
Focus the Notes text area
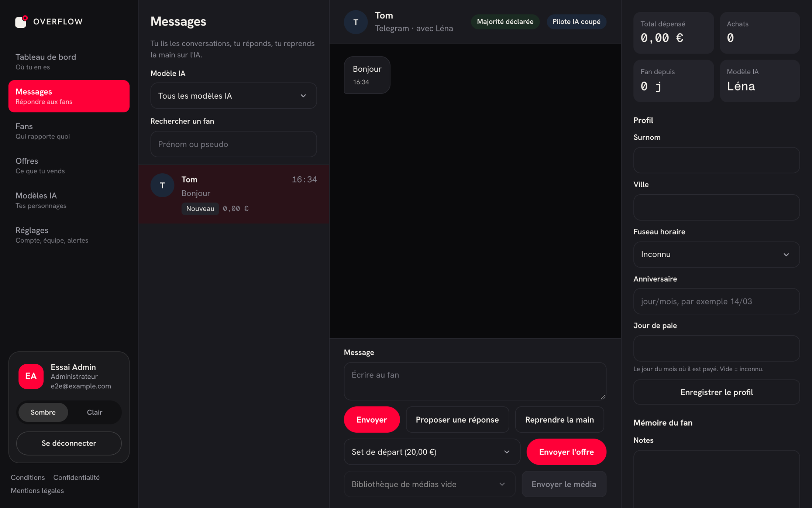[716, 479]
